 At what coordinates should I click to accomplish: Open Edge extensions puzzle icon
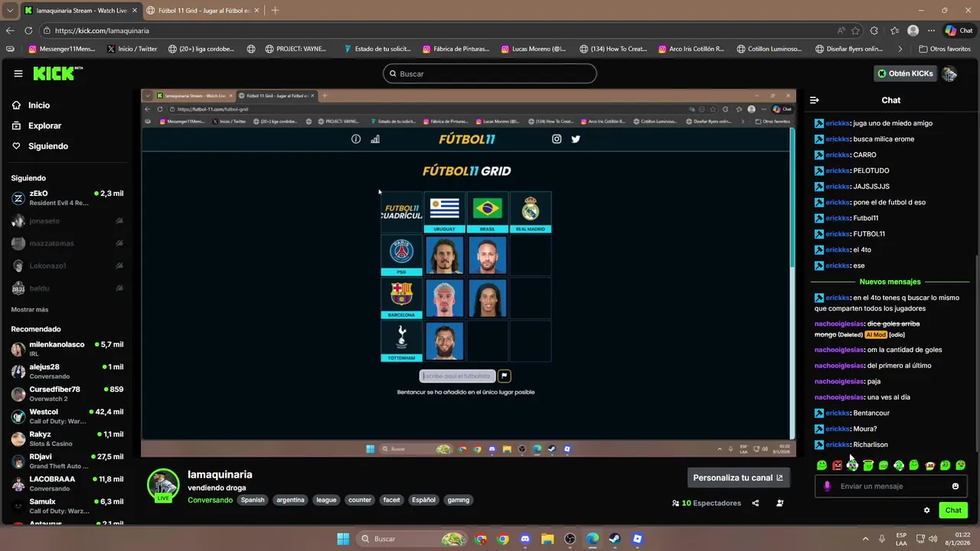[x=874, y=31]
